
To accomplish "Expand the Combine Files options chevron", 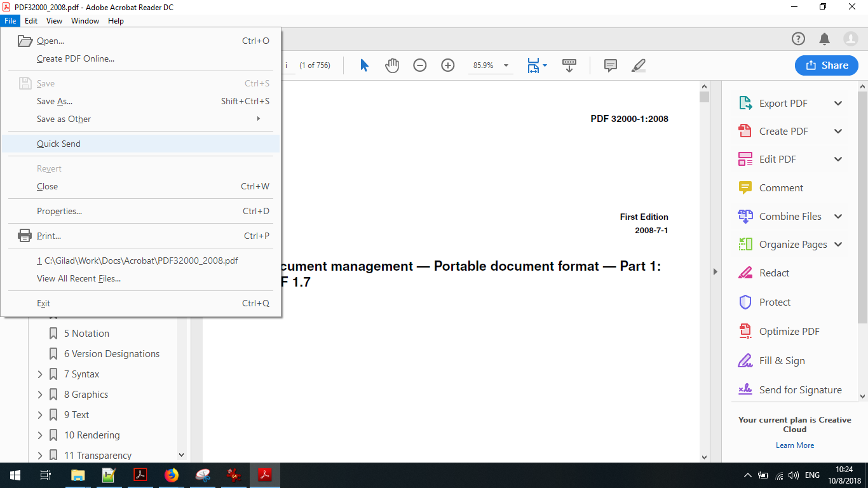I will [837, 216].
